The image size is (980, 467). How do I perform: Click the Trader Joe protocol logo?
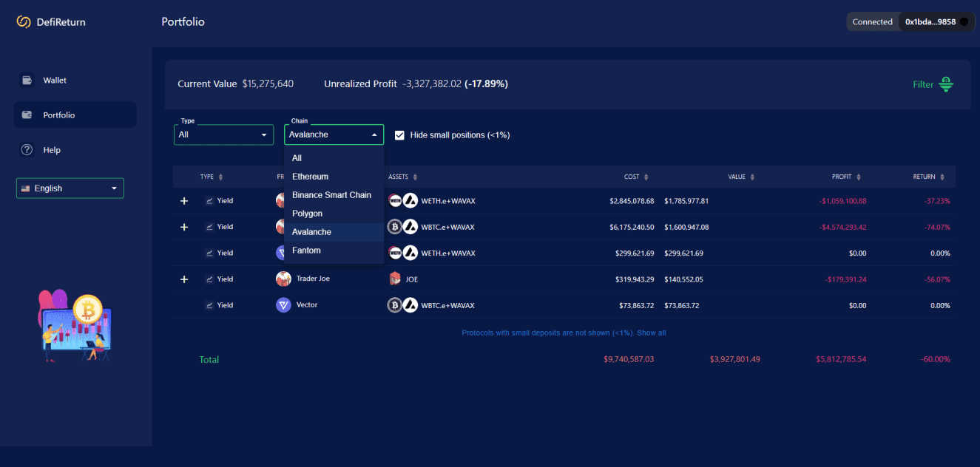pyautogui.click(x=283, y=279)
